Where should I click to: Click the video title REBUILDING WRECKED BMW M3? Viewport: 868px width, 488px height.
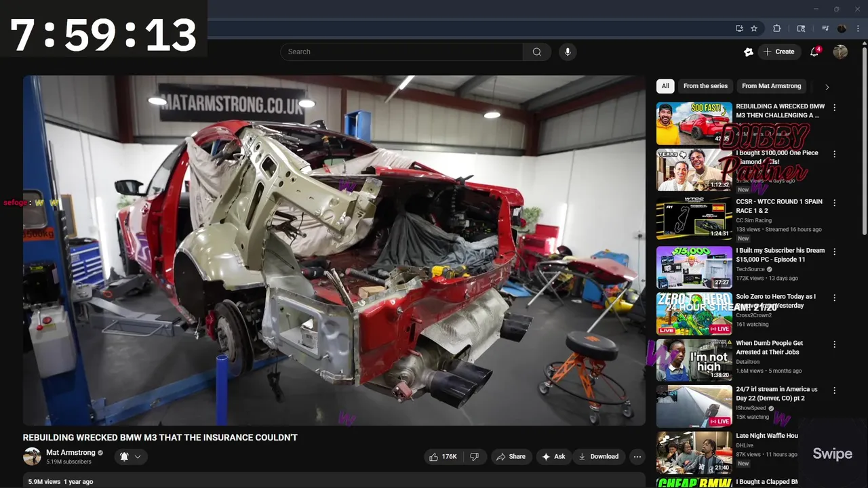(x=160, y=438)
